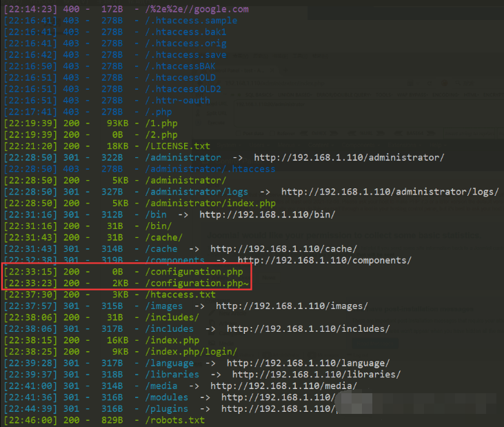Open the http://192.168.1.110/includes/ redirect URL
Viewport: 504px width, 427px height.
(308, 329)
